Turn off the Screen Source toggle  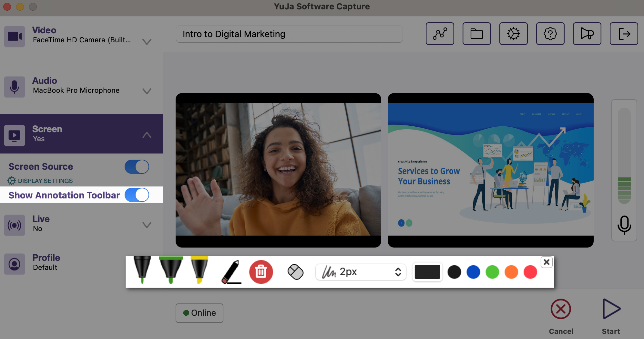coord(137,167)
